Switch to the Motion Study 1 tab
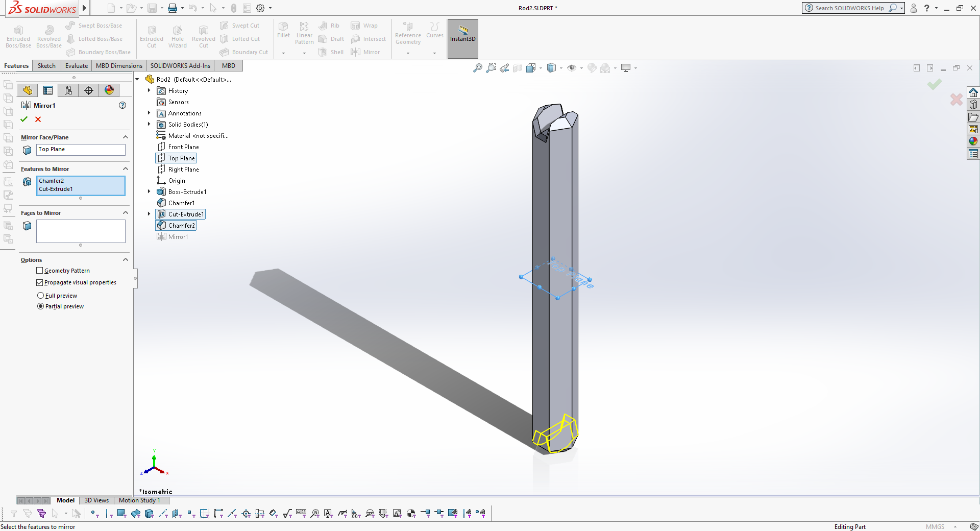The width and height of the screenshot is (980, 531). tap(139, 500)
